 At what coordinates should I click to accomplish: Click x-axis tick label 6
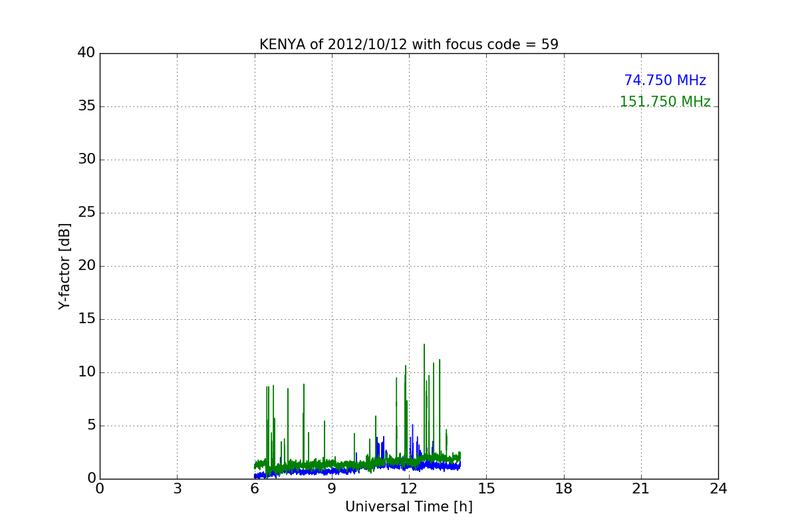click(x=255, y=489)
